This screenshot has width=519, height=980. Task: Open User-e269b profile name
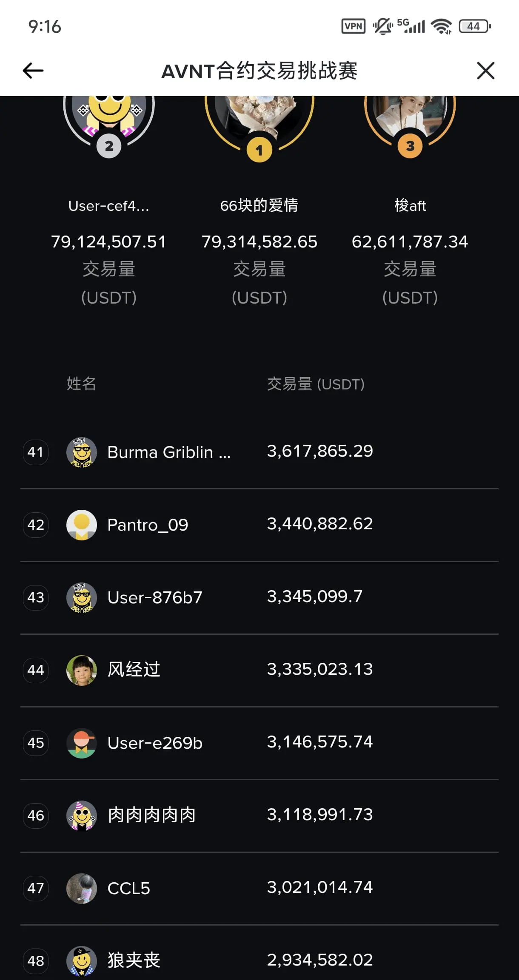155,743
